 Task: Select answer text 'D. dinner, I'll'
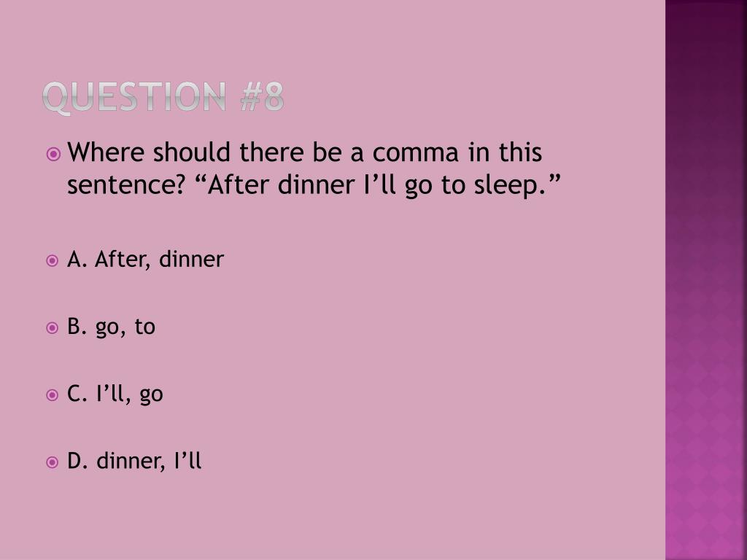point(134,461)
